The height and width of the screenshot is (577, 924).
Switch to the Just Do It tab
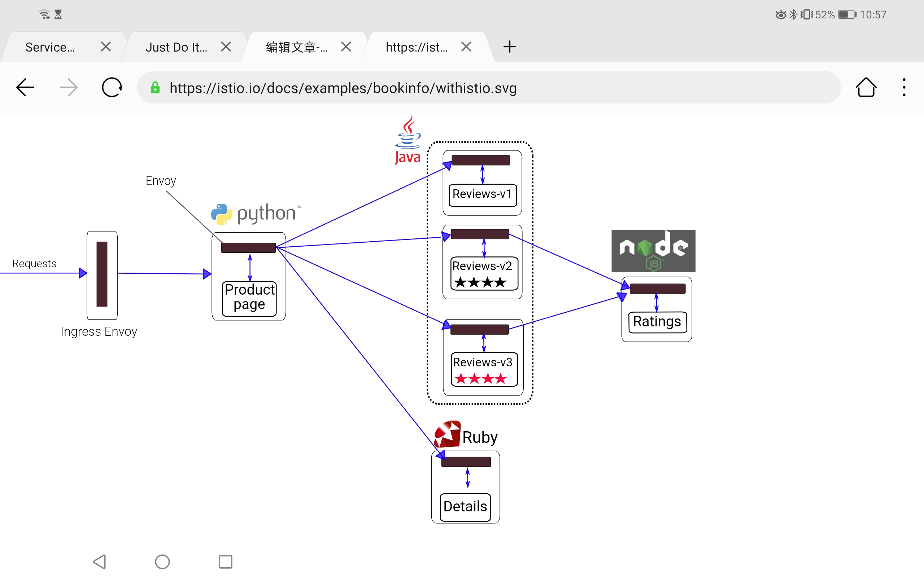pyautogui.click(x=176, y=47)
